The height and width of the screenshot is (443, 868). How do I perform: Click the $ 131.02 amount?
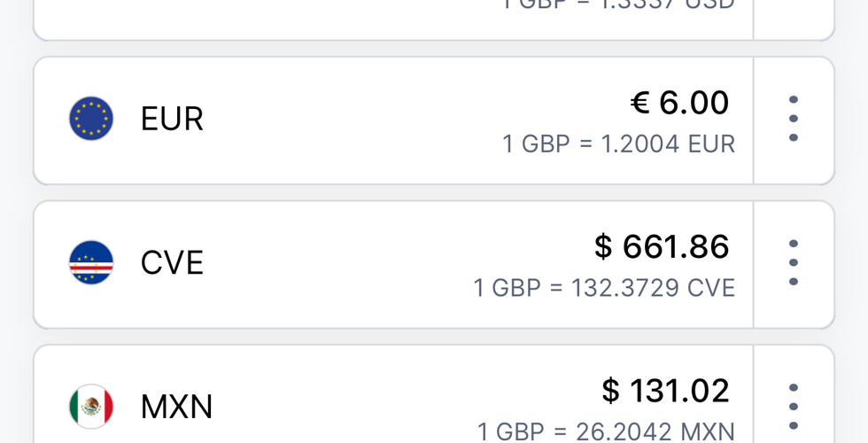pyautogui.click(x=665, y=391)
